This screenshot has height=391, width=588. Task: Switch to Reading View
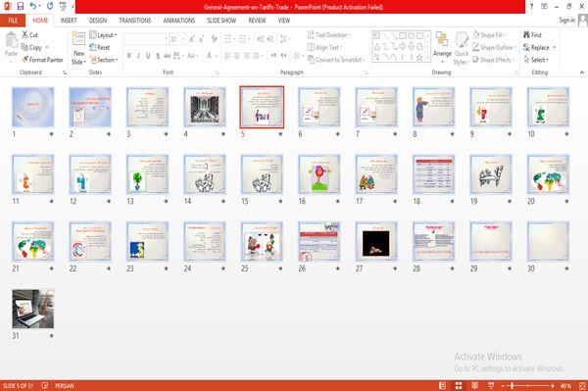pyautogui.click(x=474, y=386)
